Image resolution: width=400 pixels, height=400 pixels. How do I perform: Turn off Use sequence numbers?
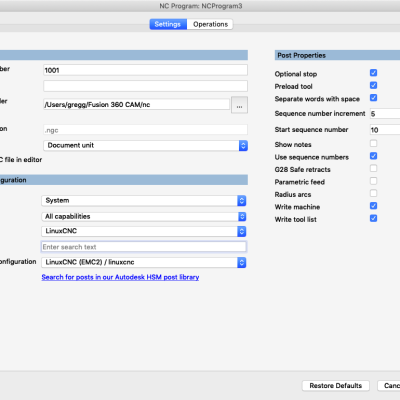(373, 156)
